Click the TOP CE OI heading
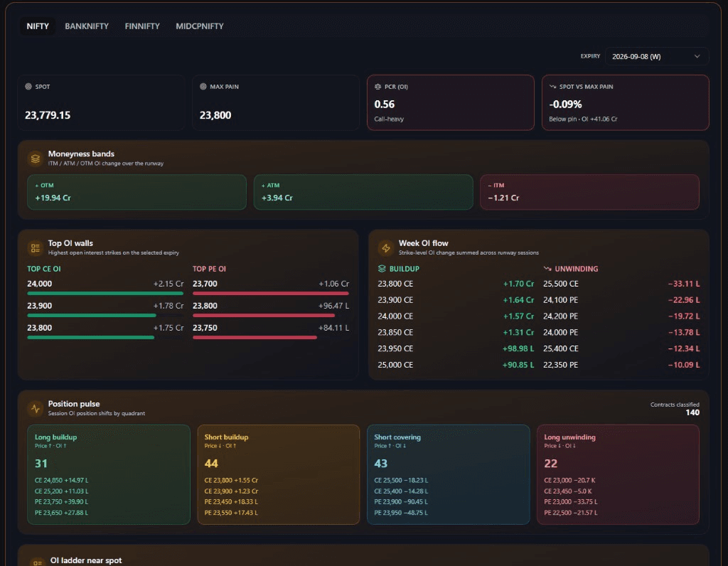 point(43,269)
